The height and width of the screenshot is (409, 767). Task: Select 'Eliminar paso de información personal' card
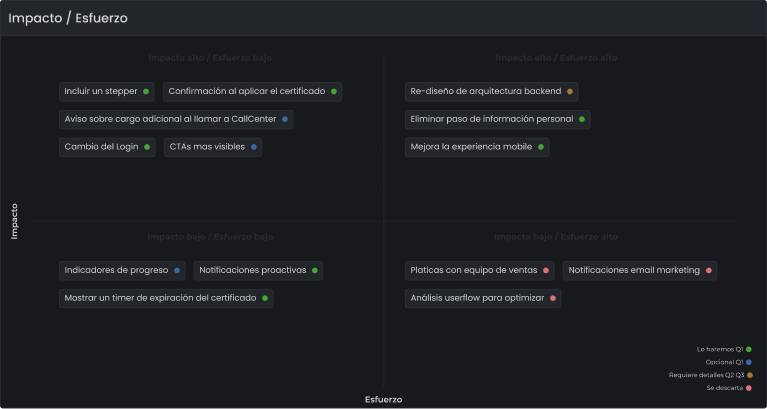pos(497,119)
